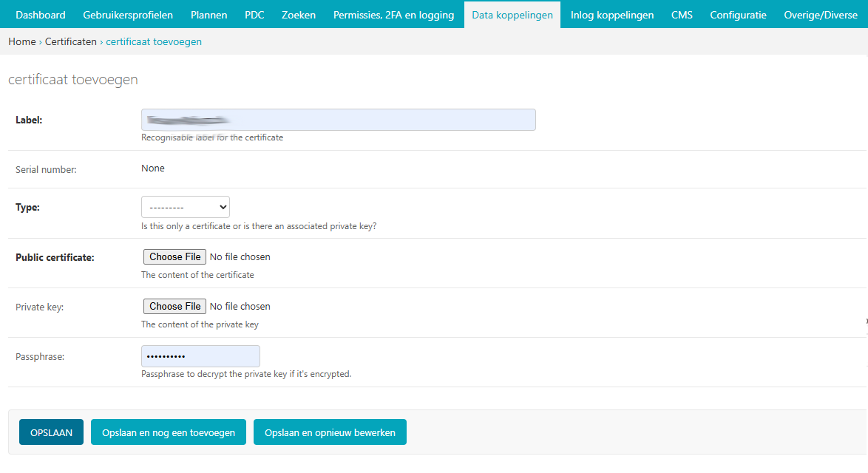Navigate to Home via the breadcrumb
The image size is (868, 473).
21,41
